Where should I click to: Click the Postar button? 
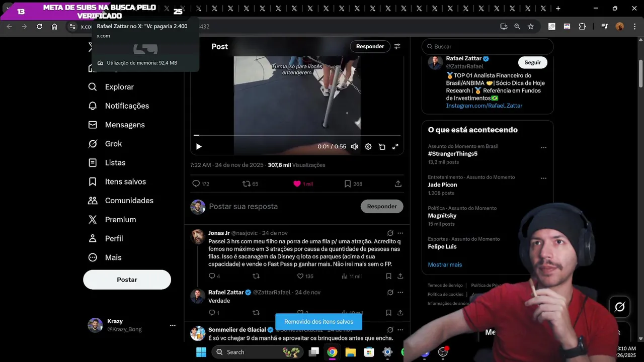point(127,280)
